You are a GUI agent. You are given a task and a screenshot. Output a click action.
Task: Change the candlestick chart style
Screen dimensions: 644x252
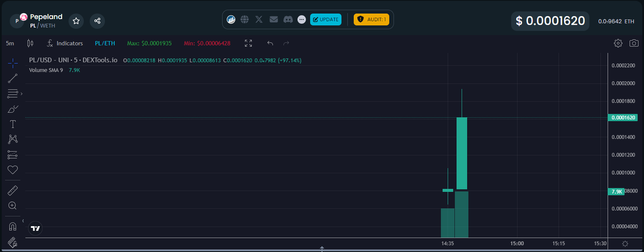click(30, 43)
